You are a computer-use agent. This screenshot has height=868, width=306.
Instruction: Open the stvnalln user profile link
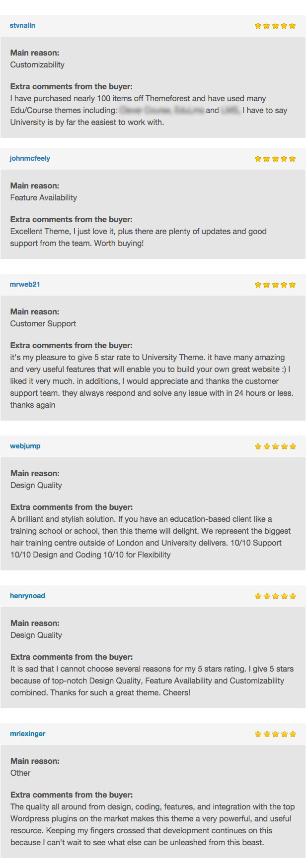pyautogui.click(x=22, y=25)
